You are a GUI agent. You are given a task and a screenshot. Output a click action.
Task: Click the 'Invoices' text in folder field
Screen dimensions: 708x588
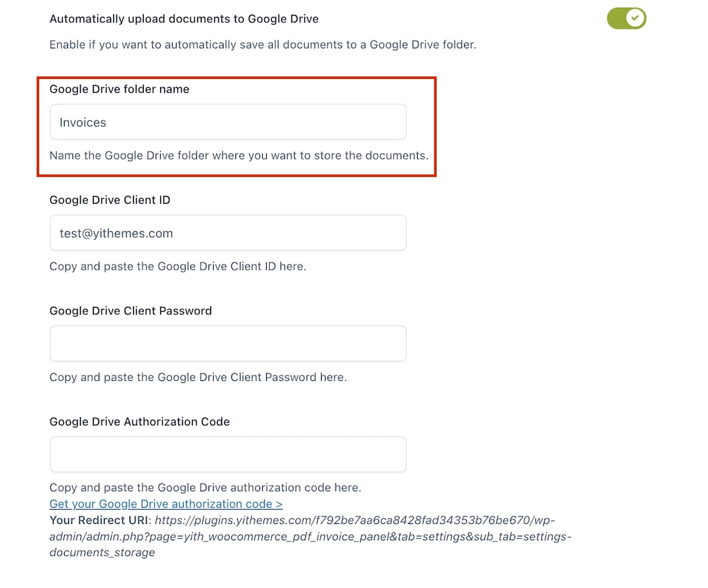click(82, 122)
